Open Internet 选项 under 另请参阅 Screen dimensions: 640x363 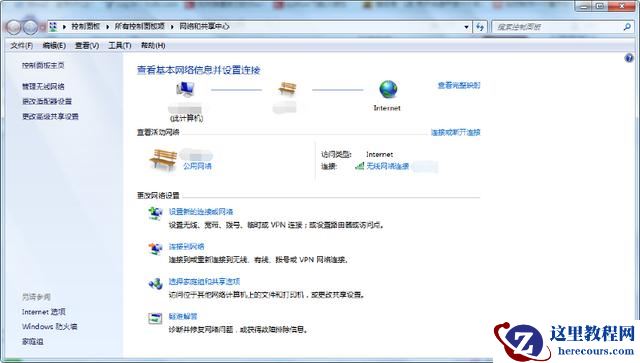(44, 312)
